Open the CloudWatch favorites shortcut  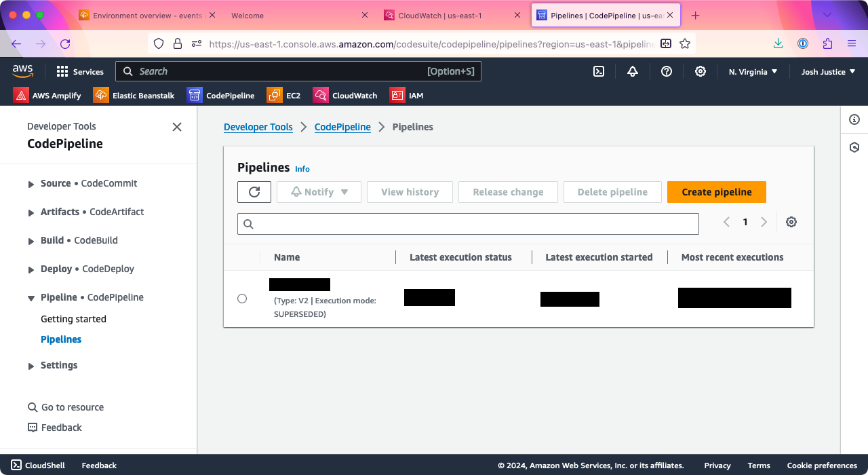[345, 96]
